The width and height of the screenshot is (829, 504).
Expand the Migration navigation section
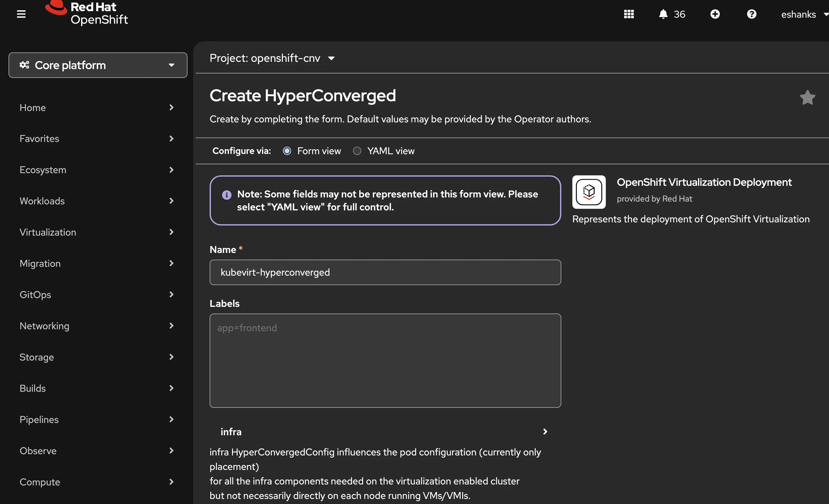97,263
